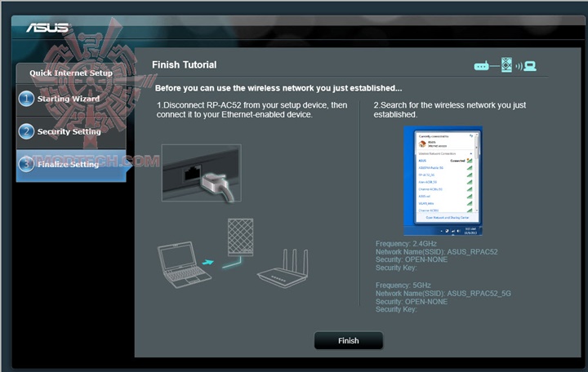Image resolution: width=588 pixels, height=372 pixels.
Task: Click the RP-AC52 repeater drawing
Action: coord(240,237)
